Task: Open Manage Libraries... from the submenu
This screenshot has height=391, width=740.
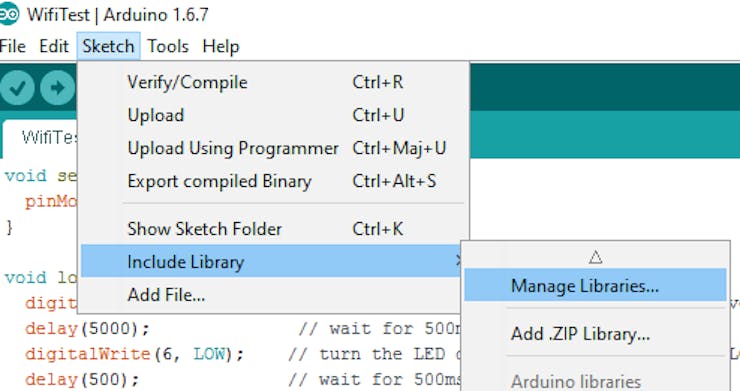Action: point(595,285)
